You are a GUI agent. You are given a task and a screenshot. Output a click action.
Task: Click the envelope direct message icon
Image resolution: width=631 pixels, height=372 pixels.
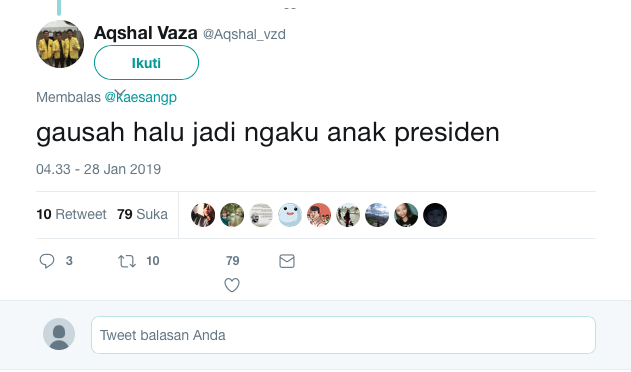point(287,261)
